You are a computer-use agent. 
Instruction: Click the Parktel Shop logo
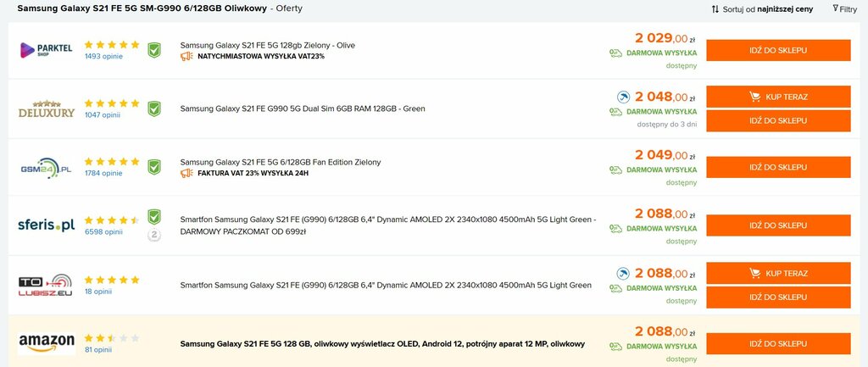coord(46,50)
